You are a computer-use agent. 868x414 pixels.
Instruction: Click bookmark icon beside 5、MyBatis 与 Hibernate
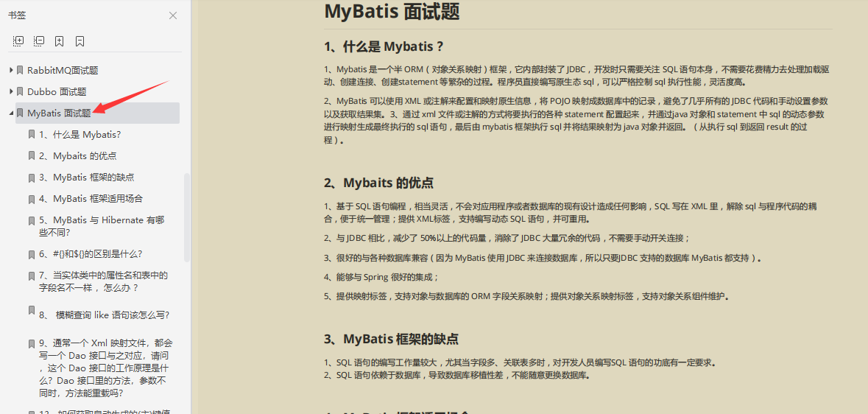32,220
